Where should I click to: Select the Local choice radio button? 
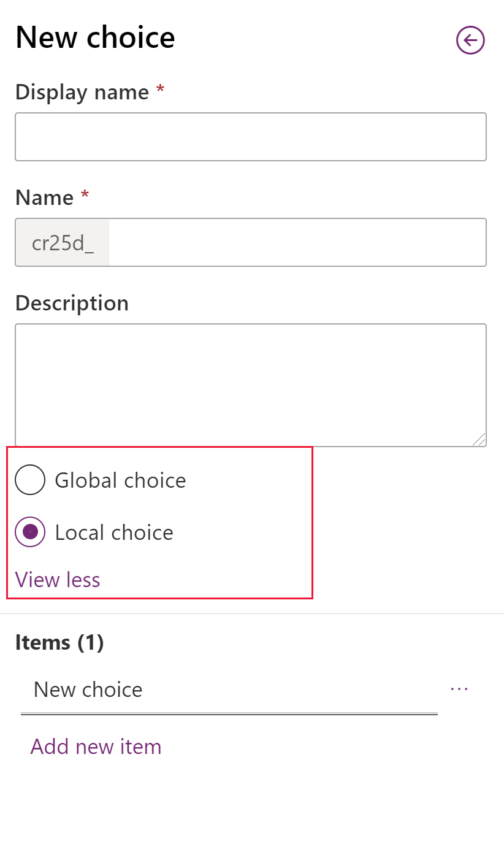[30, 532]
